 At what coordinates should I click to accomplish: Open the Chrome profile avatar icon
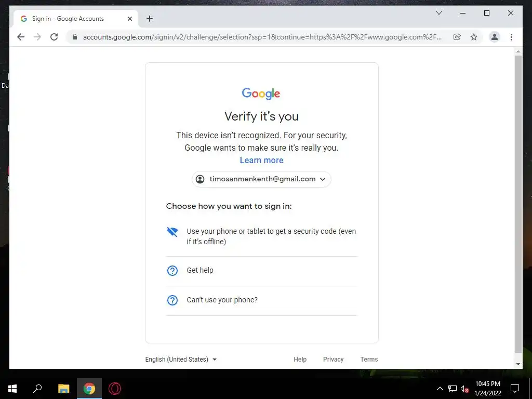pos(495,37)
